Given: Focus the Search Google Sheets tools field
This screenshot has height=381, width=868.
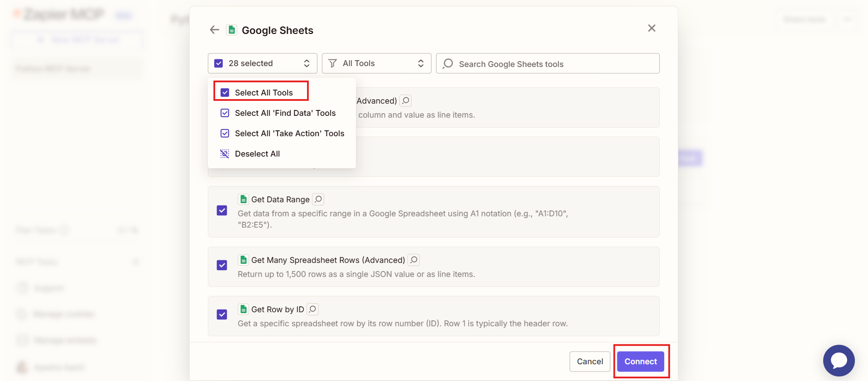Looking at the screenshot, I should coord(552,64).
